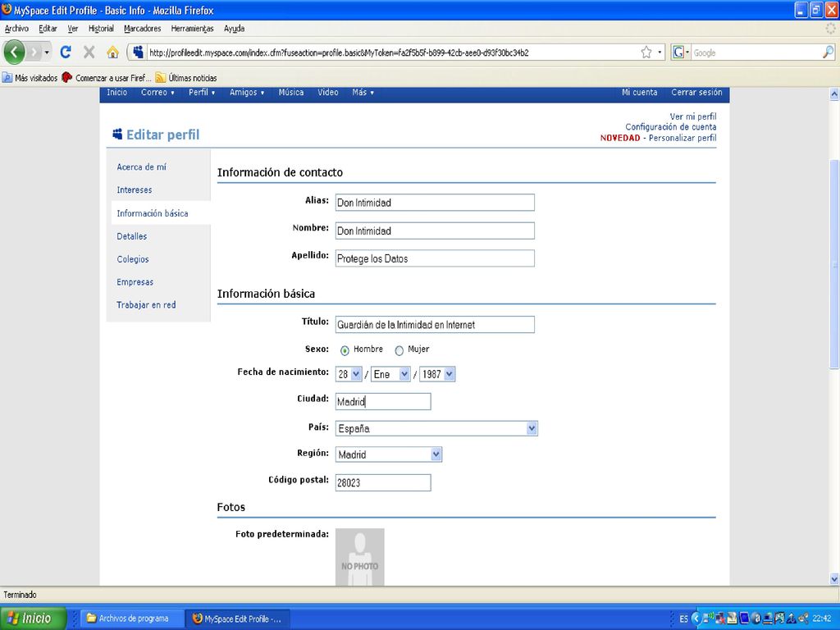This screenshot has height=630, width=840.
Task: Click the Video navbar link
Action: [328, 92]
